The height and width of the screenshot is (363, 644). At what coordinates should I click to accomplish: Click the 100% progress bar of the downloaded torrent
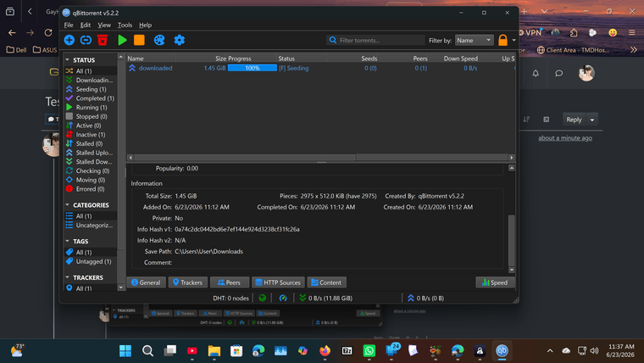[253, 68]
